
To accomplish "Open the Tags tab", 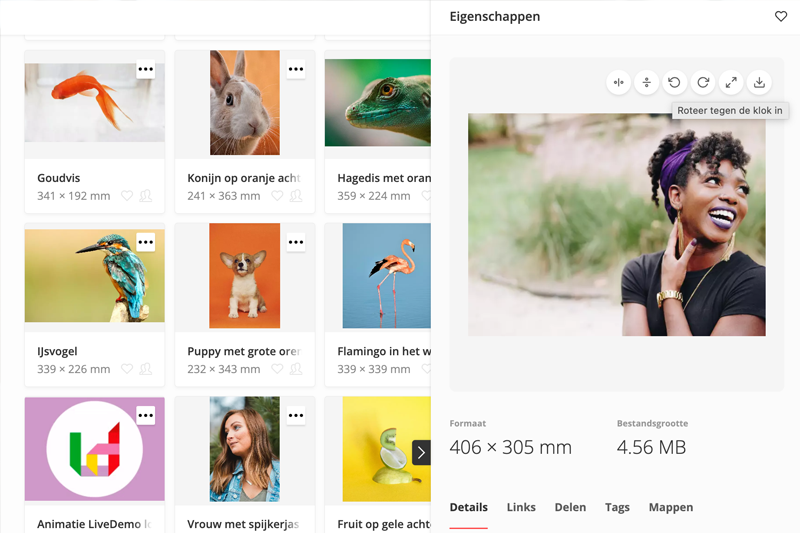I will (617, 507).
